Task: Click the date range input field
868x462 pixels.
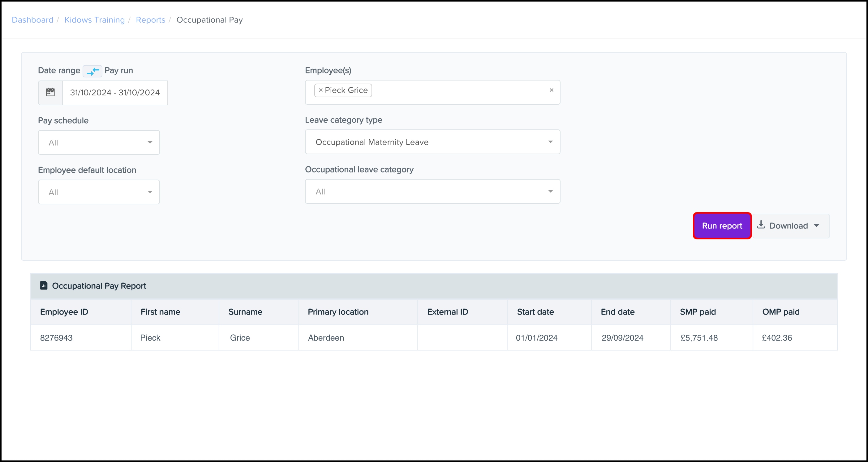Action: 115,93
